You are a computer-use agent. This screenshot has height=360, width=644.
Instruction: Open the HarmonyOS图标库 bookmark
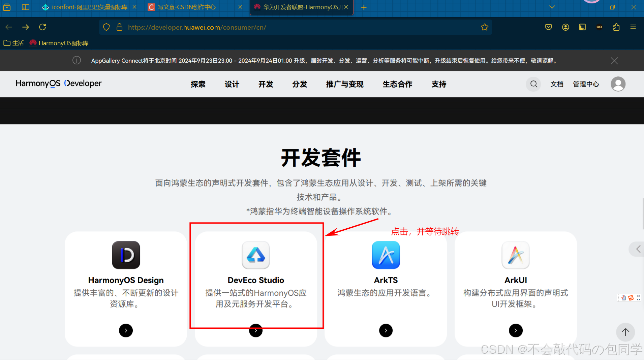click(x=59, y=43)
